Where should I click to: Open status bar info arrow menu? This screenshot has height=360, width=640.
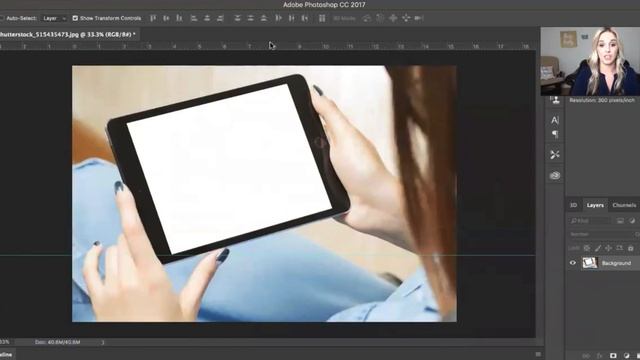103,342
